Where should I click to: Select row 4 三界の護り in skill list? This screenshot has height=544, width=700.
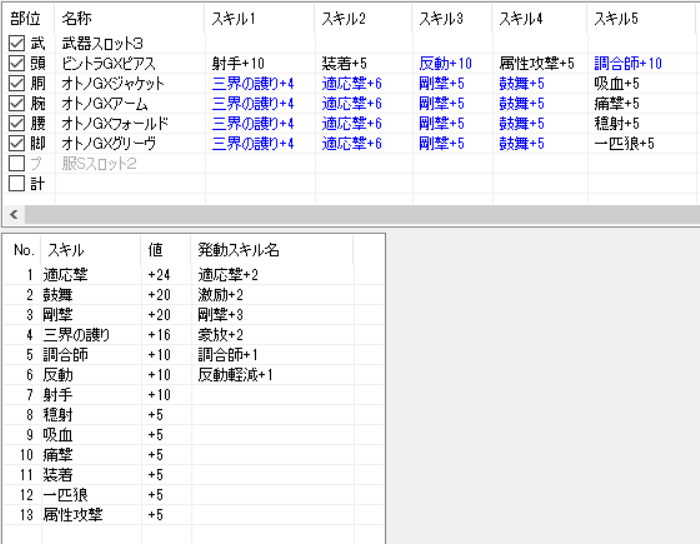[194, 335]
